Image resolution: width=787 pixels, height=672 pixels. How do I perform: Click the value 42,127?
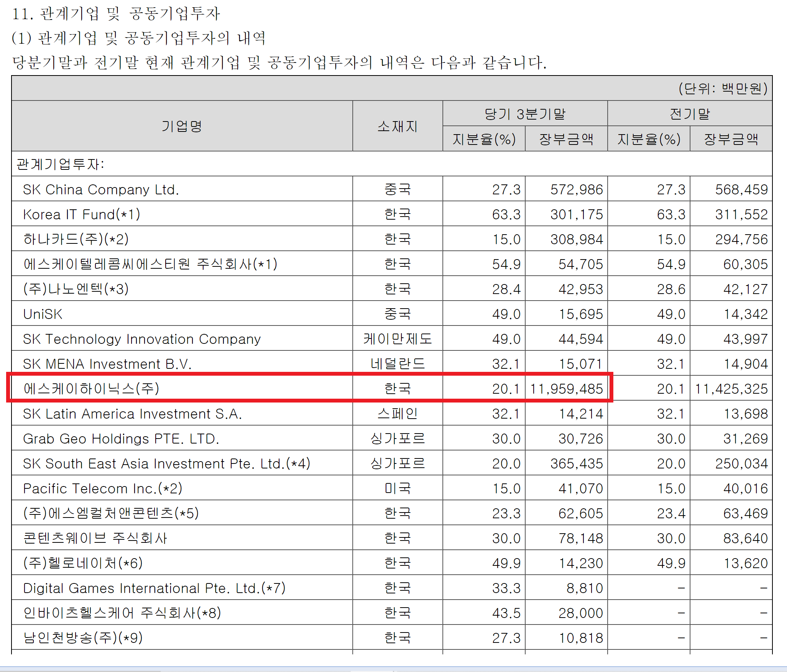(x=745, y=289)
